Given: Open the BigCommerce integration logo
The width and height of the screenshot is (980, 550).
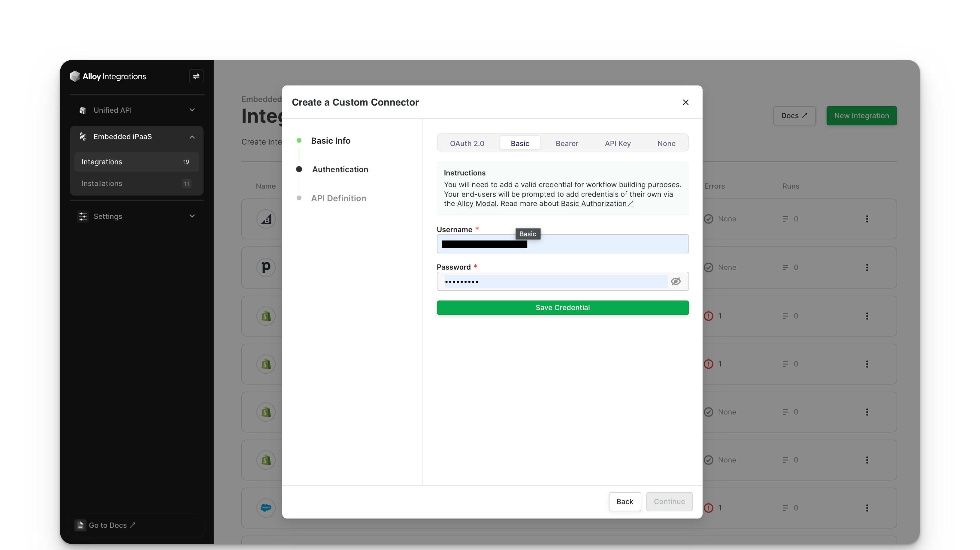Looking at the screenshot, I should point(265,219).
